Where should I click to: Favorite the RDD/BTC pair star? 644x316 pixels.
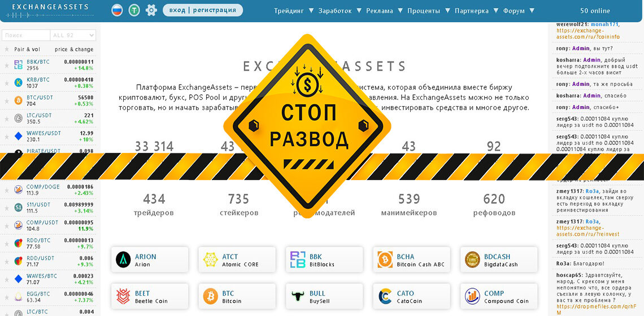[x=7, y=243]
